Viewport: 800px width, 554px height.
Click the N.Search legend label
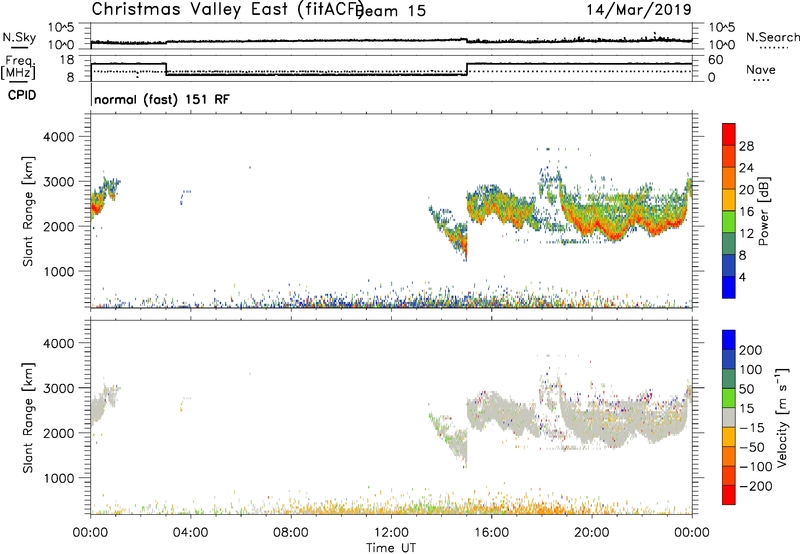772,37
